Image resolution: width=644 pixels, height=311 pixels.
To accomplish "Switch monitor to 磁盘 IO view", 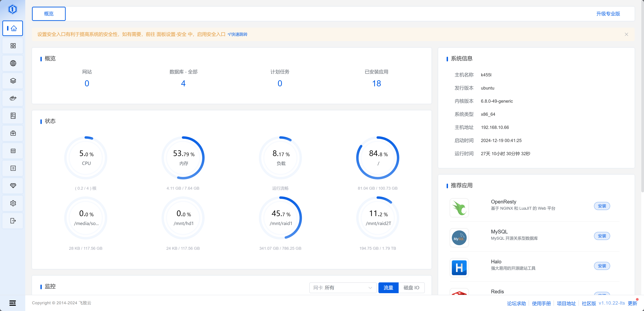I will pyautogui.click(x=411, y=288).
